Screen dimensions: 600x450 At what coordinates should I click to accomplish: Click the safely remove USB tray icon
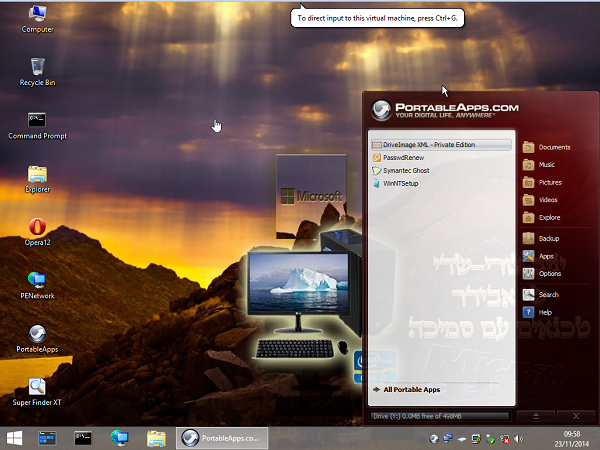490,439
